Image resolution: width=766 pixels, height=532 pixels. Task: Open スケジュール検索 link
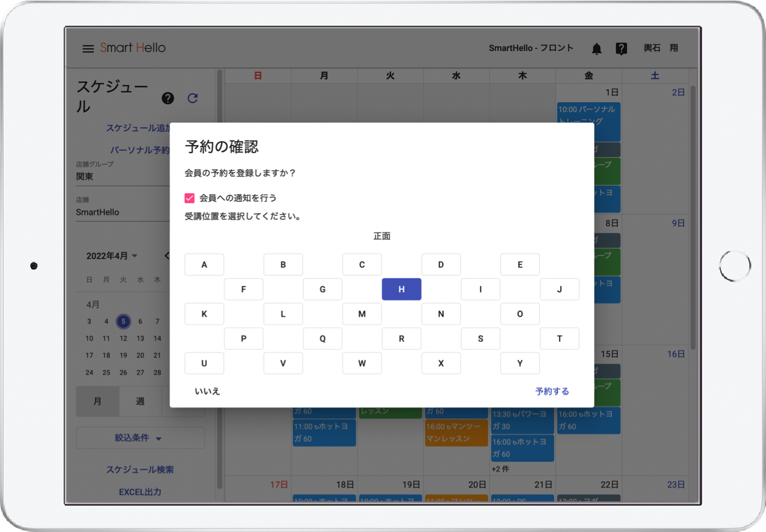click(x=140, y=469)
